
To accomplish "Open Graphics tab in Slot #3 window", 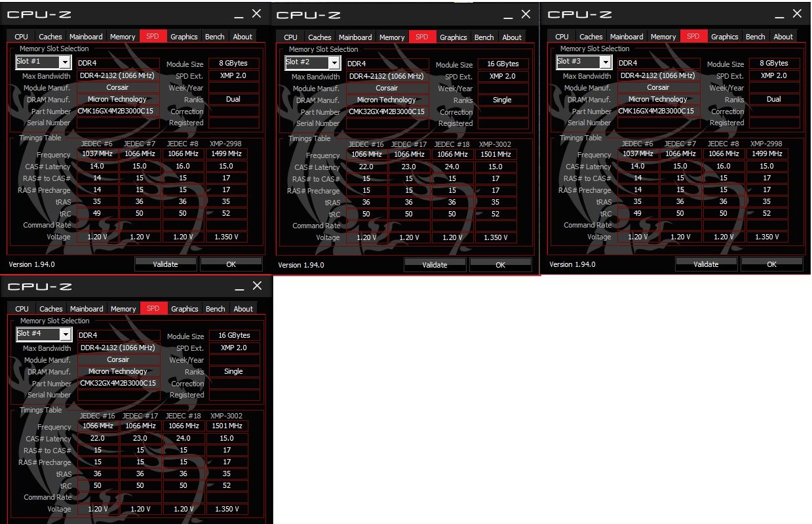I will coord(724,37).
